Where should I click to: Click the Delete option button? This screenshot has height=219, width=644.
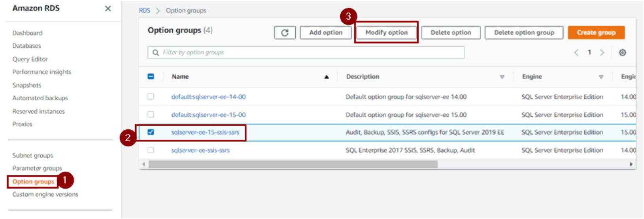[x=451, y=33]
